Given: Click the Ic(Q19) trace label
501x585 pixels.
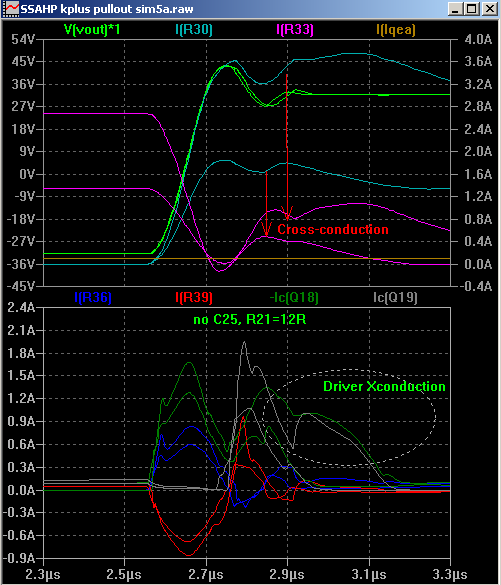Looking at the screenshot, I should (395, 297).
